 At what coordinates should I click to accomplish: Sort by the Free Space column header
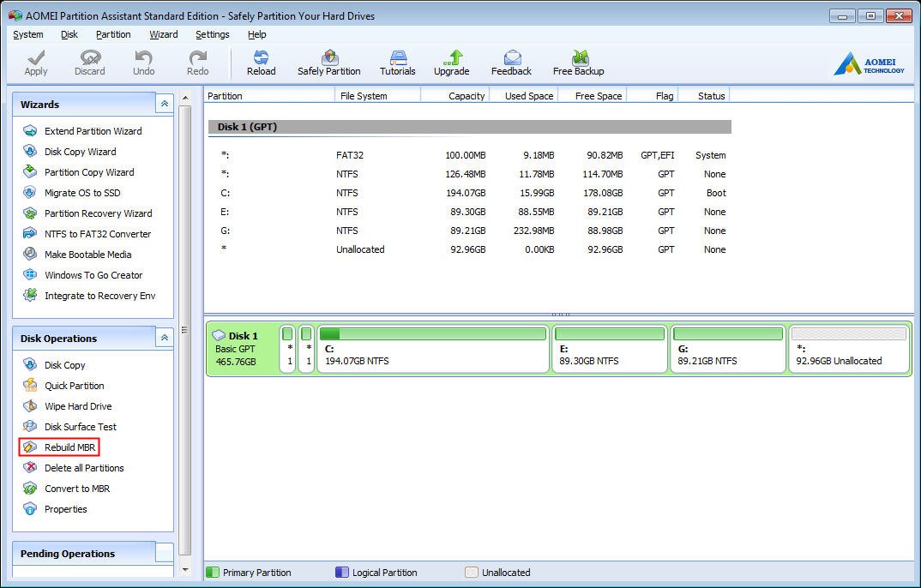tap(592, 96)
